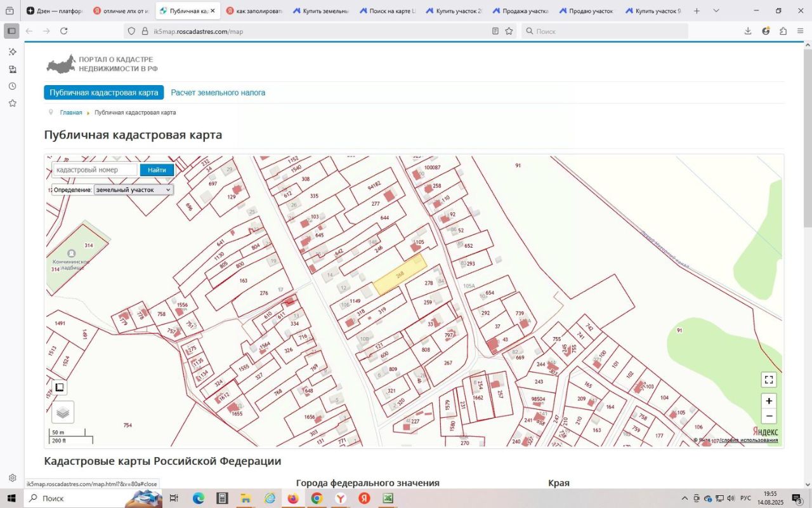Bookmark this page with the star icon
The image size is (812, 508).
[509, 31]
